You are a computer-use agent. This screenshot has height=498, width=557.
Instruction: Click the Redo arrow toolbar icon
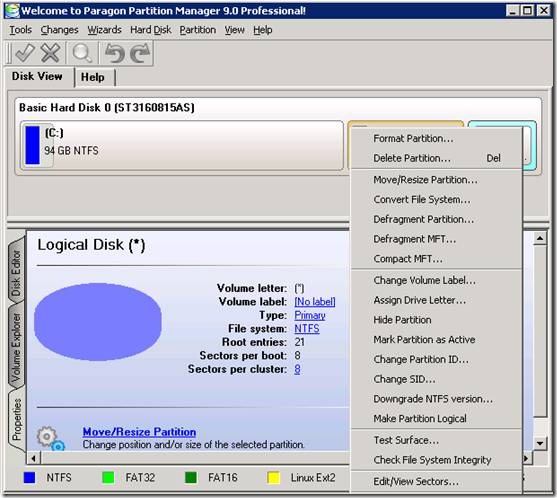click(x=140, y=53)
